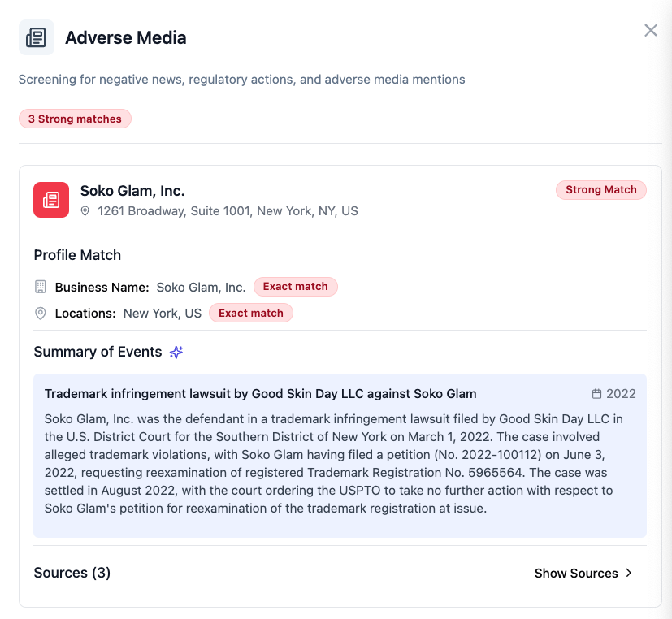Click the event summary paragraph about Good Skin Day

(x=333, y=464)
